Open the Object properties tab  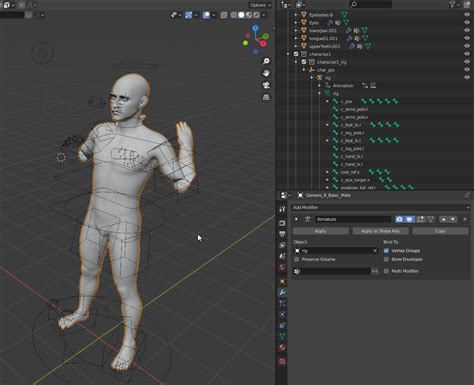point(282,281)
